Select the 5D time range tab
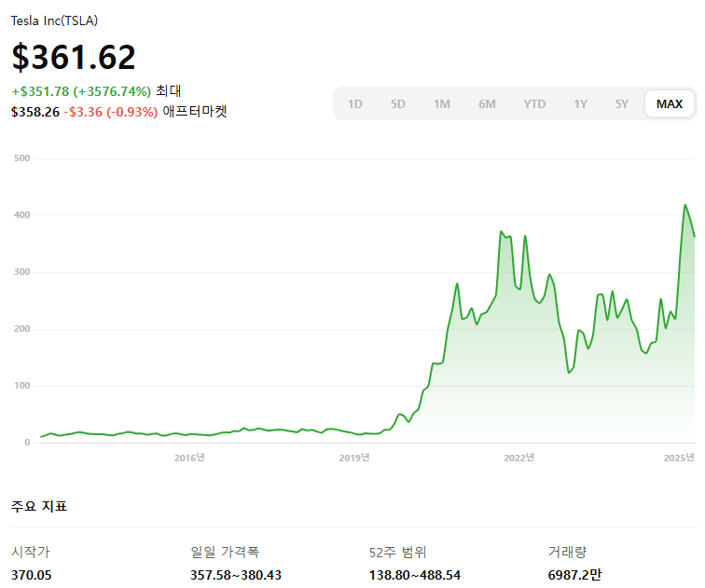 tap(397, 104)
